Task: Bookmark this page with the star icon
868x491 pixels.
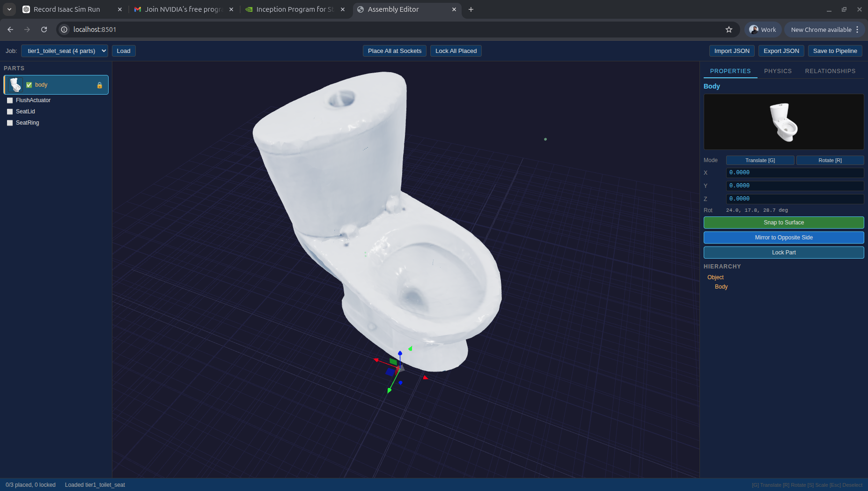Action: tap(729, 30)
